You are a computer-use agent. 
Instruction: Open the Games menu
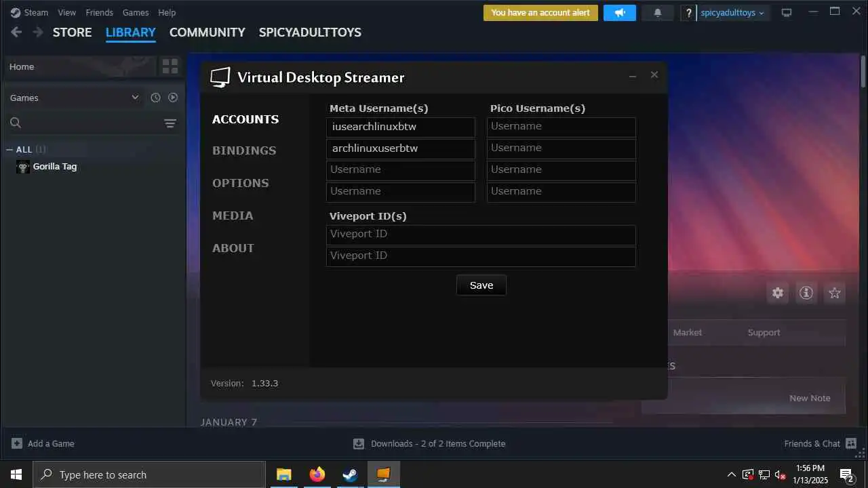point(136,12)
